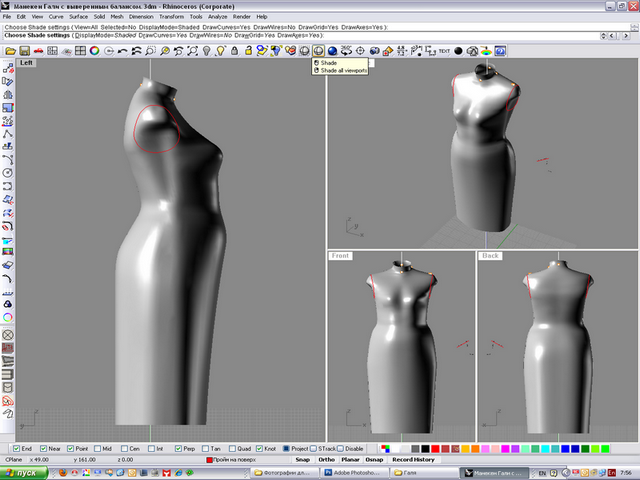Open the Left viewport title menu

(x=27, y=62)
